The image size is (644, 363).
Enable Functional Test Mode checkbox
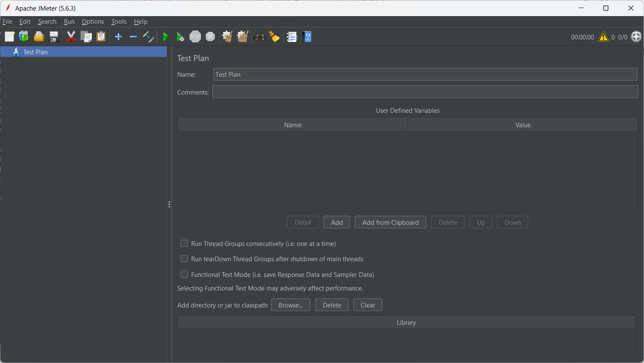[x=184, y=274]
